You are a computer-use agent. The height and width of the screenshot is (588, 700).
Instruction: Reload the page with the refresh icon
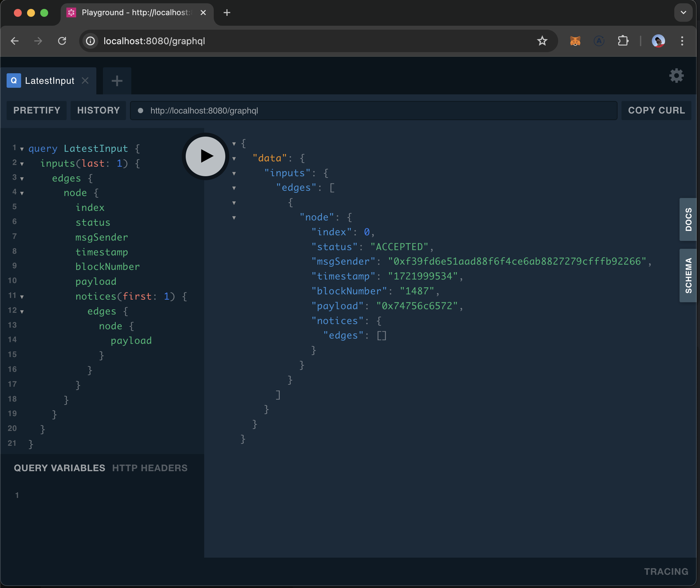click(62, 41)
